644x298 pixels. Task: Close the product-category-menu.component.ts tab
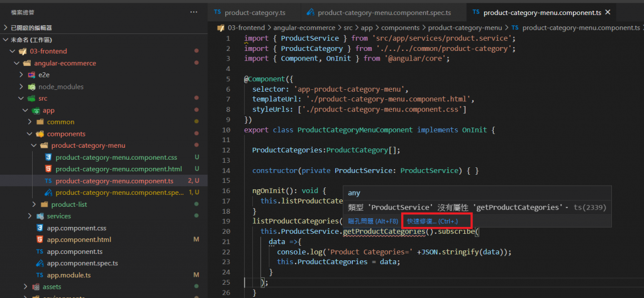click(x=608, y=13)
